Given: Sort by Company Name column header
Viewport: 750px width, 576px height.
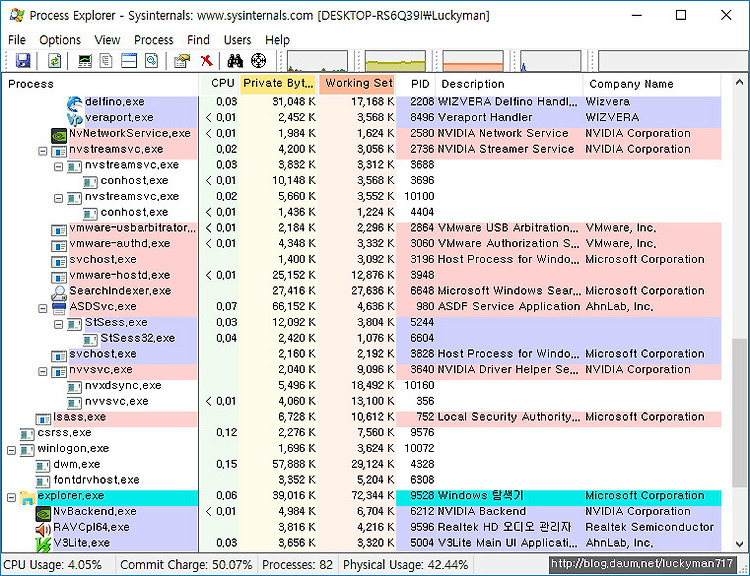Looking at the screenshot, I should click(651, 84).
